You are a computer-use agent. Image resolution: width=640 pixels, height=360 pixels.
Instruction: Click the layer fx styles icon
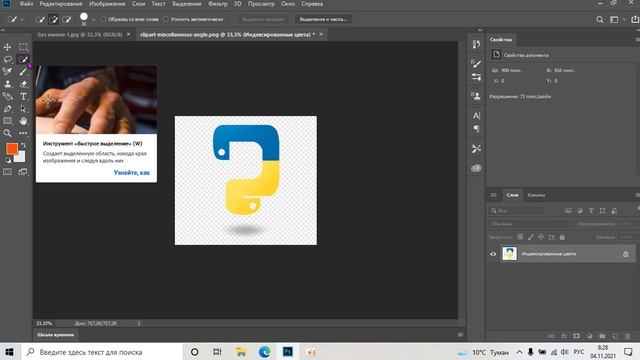564,336
